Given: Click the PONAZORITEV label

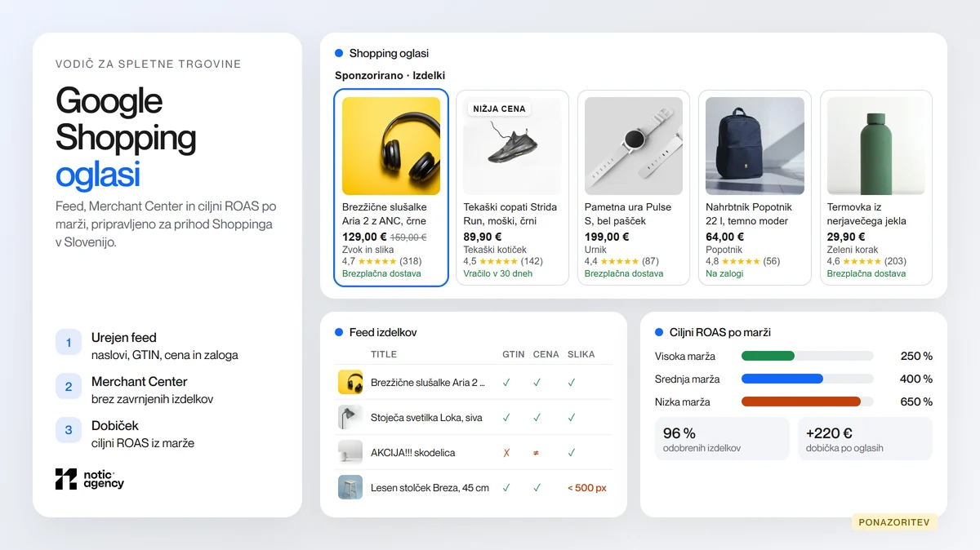Looking at the screenshot, I should [x=894, y=522].
